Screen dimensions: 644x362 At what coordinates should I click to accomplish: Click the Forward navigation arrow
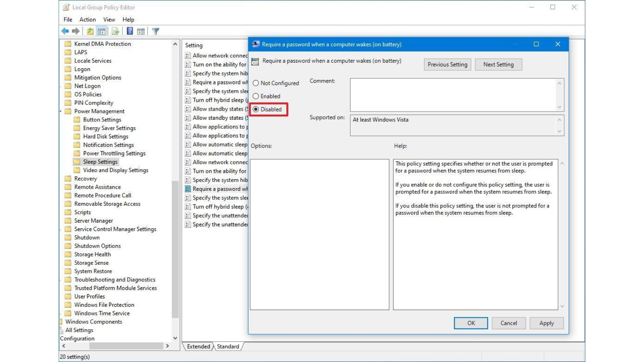coord(75,31)
